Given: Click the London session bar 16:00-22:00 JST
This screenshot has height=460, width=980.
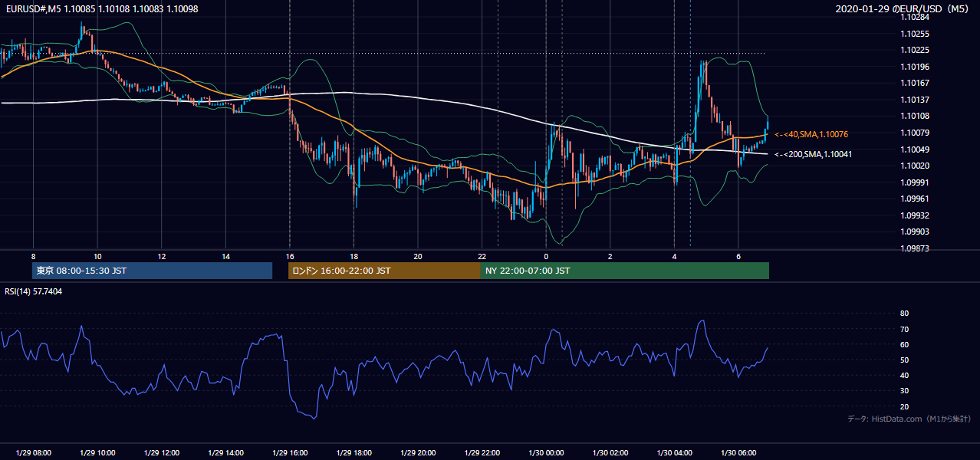Looking at the screenshot, I should (x=384, y=271).
